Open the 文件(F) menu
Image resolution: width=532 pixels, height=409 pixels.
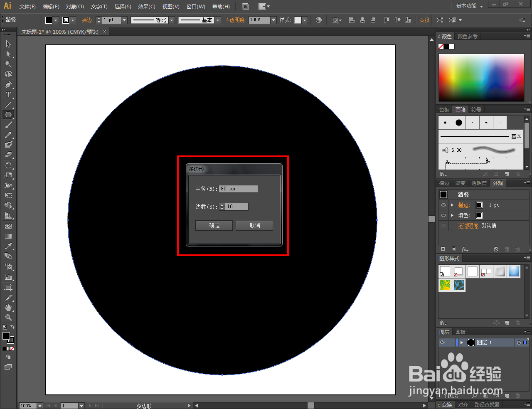[27, 7]
